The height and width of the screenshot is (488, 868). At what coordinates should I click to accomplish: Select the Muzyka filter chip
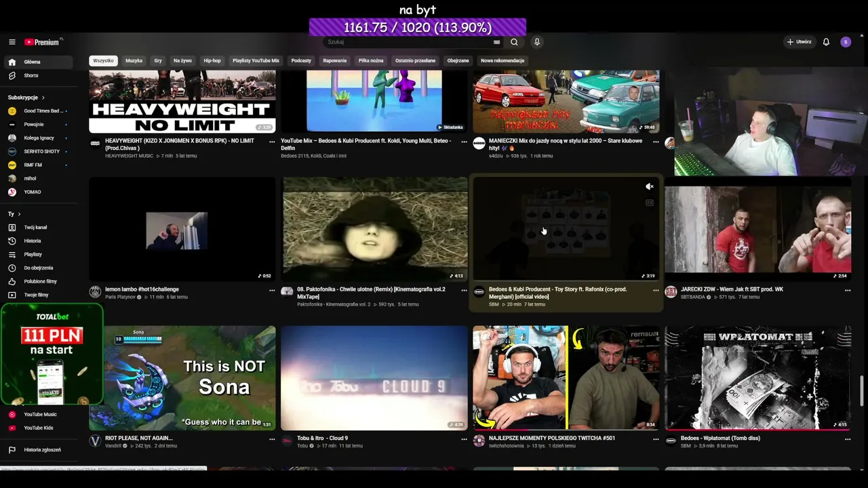[x=134, y=60]
